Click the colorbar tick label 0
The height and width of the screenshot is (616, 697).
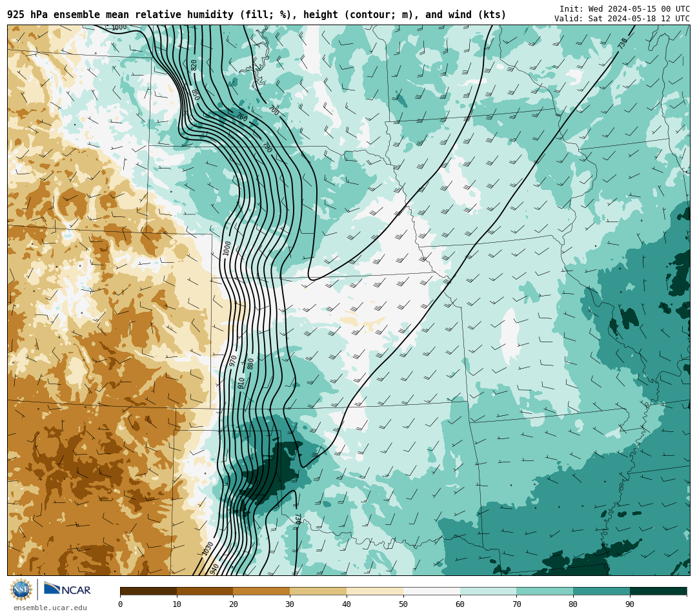121,604
